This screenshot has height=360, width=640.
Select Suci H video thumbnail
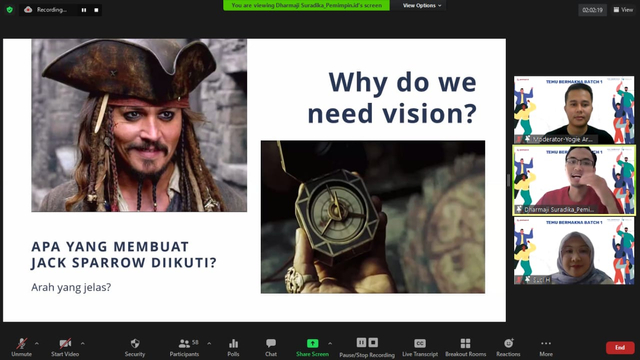pyautogui.click(x=574, y=251)
